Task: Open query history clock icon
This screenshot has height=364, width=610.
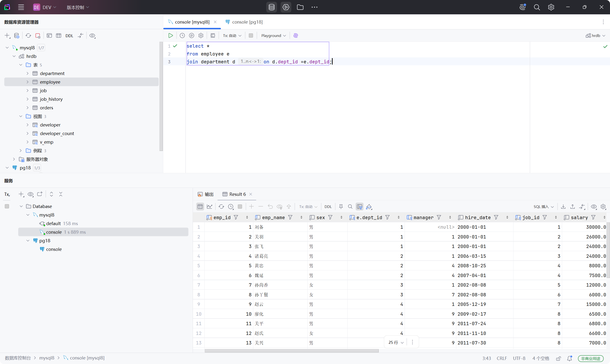Action: click(182, 35)
